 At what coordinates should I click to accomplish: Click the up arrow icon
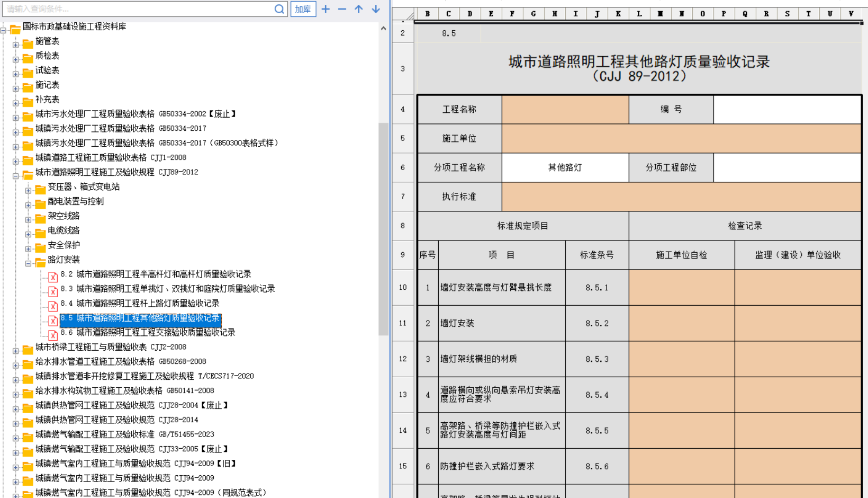click(359, 9)
